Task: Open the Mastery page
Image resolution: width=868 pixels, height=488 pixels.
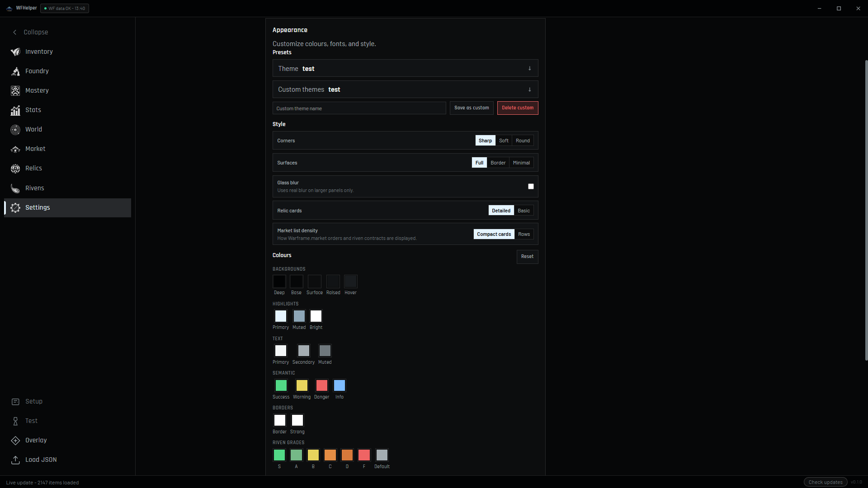Action: point(67,90)
